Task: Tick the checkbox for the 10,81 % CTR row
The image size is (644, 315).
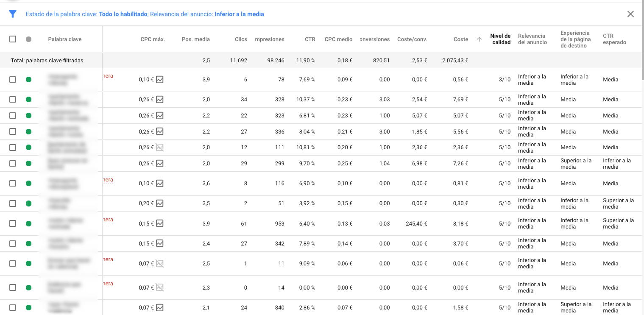Action: point(13,147)
